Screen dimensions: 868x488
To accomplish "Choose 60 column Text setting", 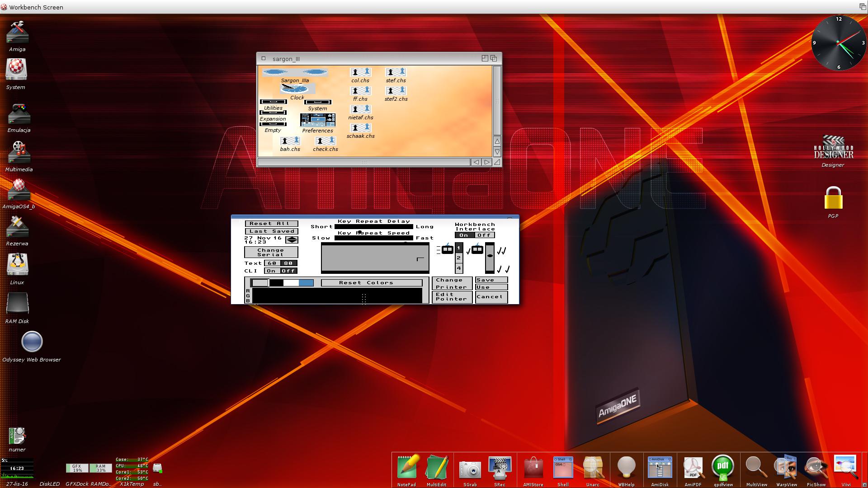I will point(272,263).
